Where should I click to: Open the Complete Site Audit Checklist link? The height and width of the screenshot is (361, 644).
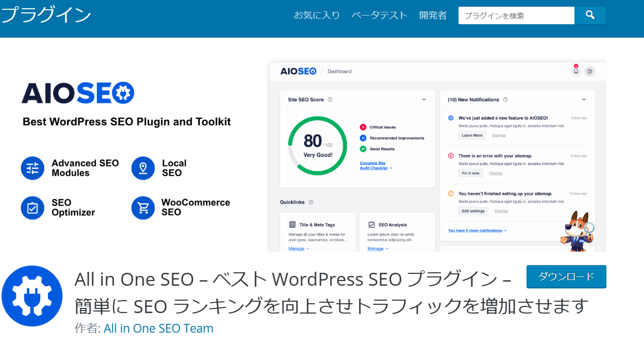(376, 166)
